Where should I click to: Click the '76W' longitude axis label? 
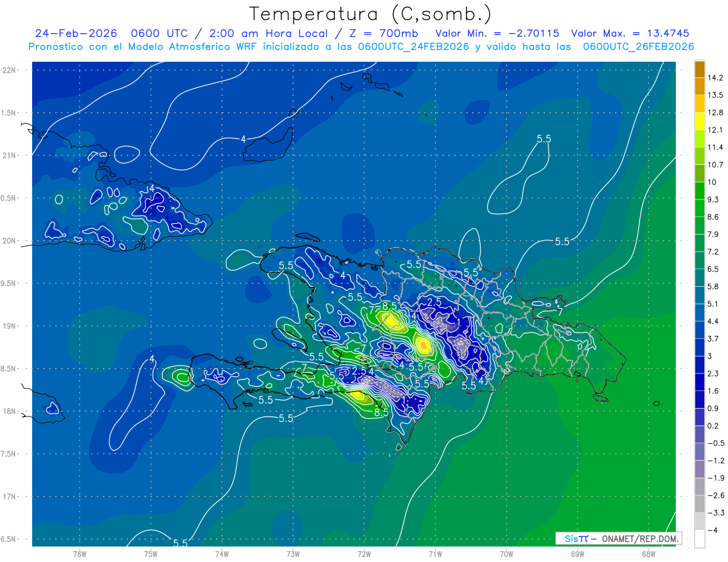coord(79,554)
